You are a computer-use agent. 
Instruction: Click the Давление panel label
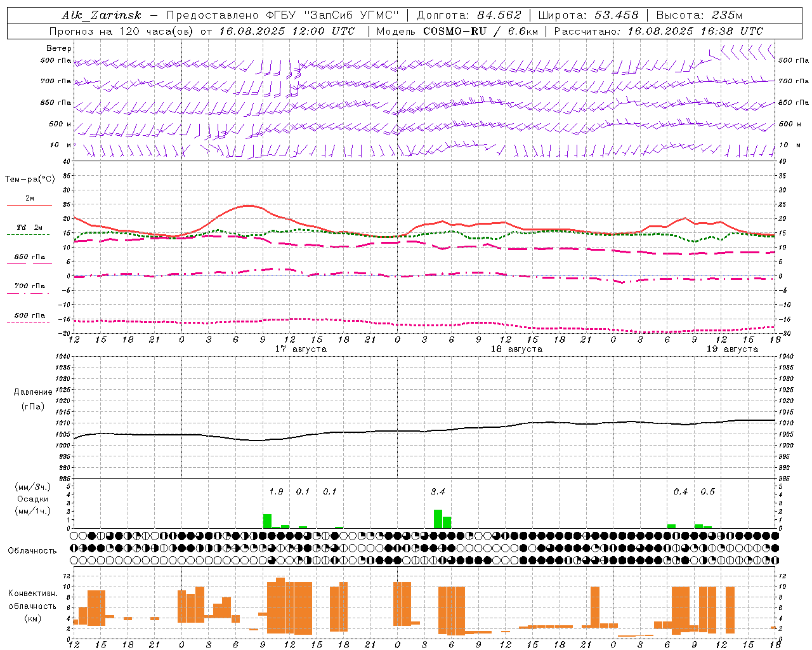coord(32,392)
